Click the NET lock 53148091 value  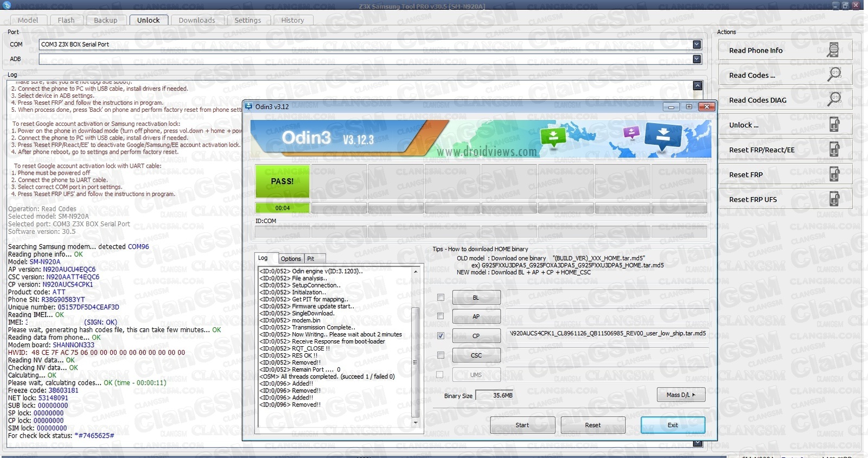coord(53,398)
